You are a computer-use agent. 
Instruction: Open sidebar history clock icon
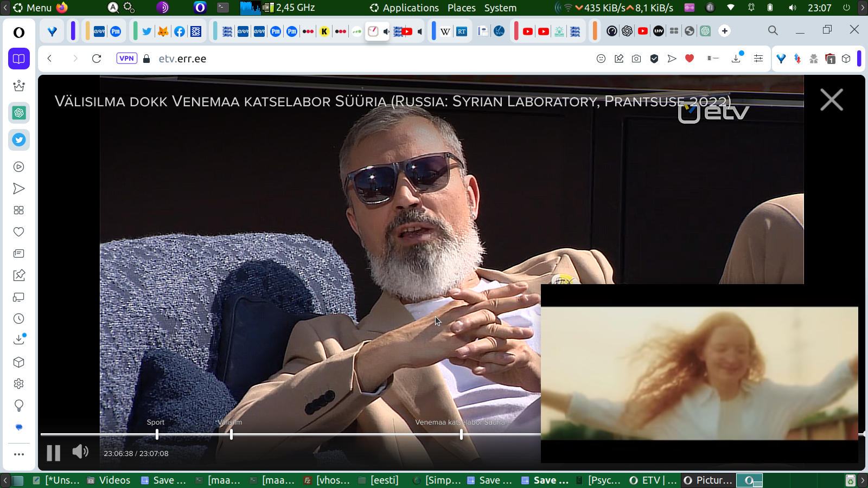tap(19, 319)
